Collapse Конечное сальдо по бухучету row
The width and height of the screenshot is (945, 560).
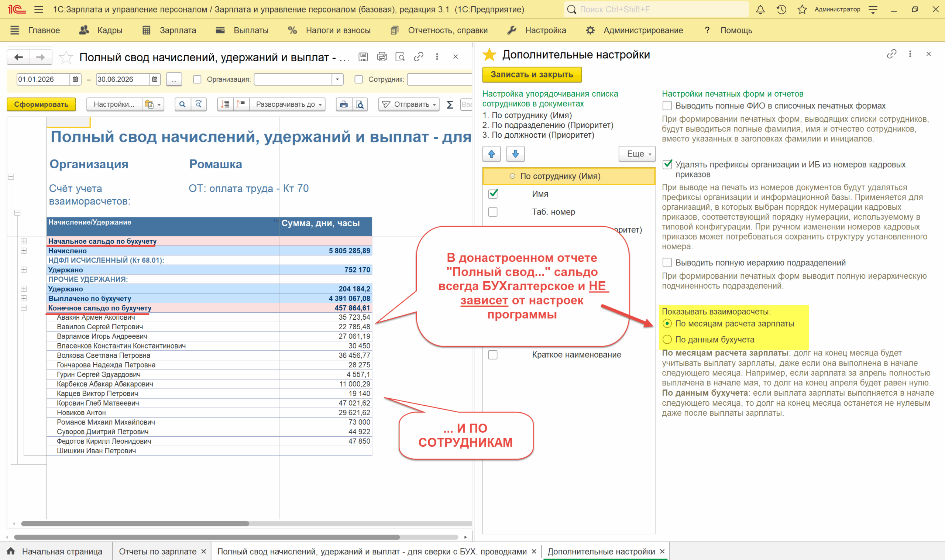click(x=24, y=308)
